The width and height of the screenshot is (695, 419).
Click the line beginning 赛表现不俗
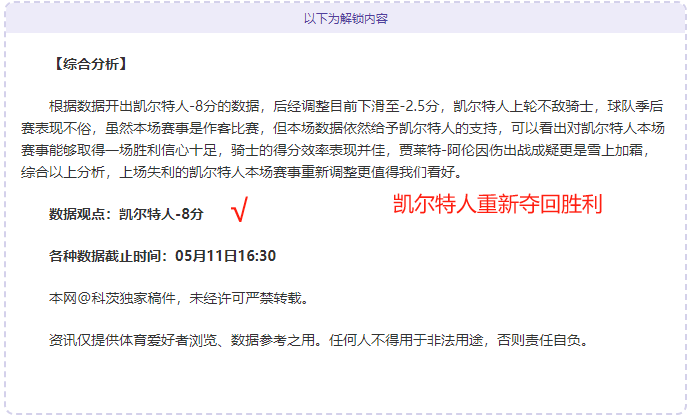click(343, 129)
